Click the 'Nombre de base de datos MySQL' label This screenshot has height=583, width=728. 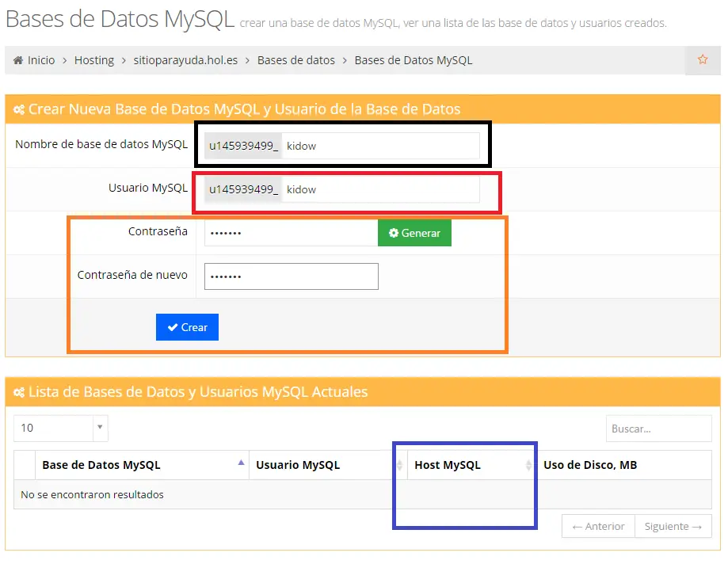click(x=101, y=144)
